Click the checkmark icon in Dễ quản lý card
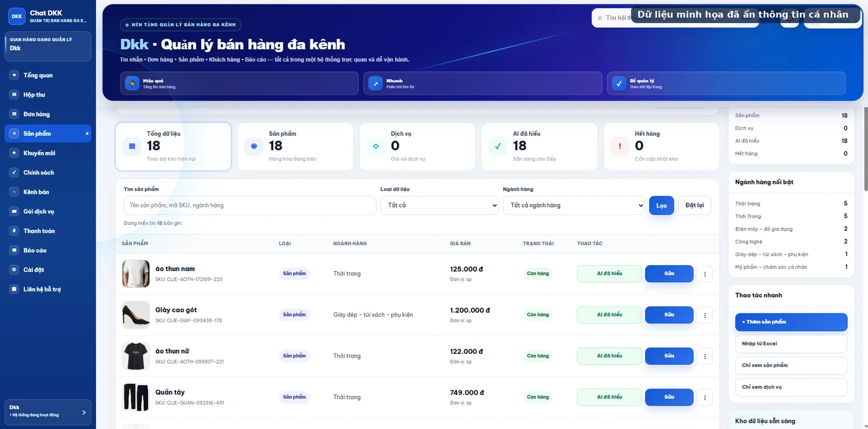Viewport: 868px width, 429px height. point(619,83)
